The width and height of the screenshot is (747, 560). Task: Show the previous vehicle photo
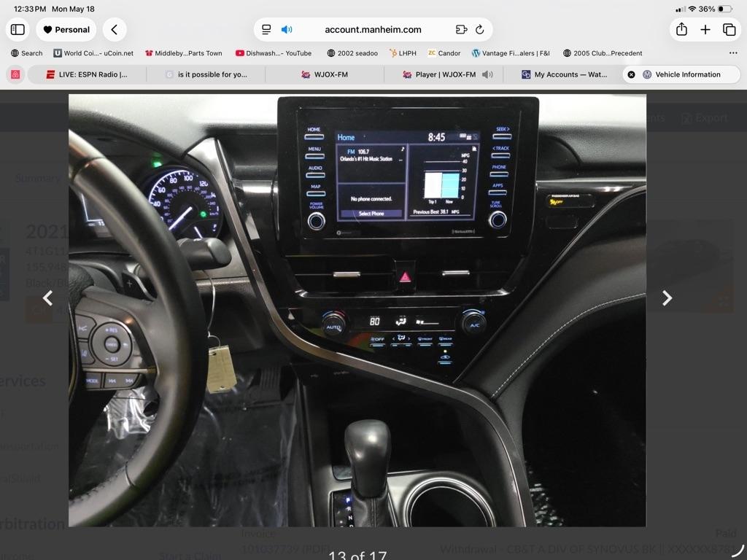coord(47,298)
